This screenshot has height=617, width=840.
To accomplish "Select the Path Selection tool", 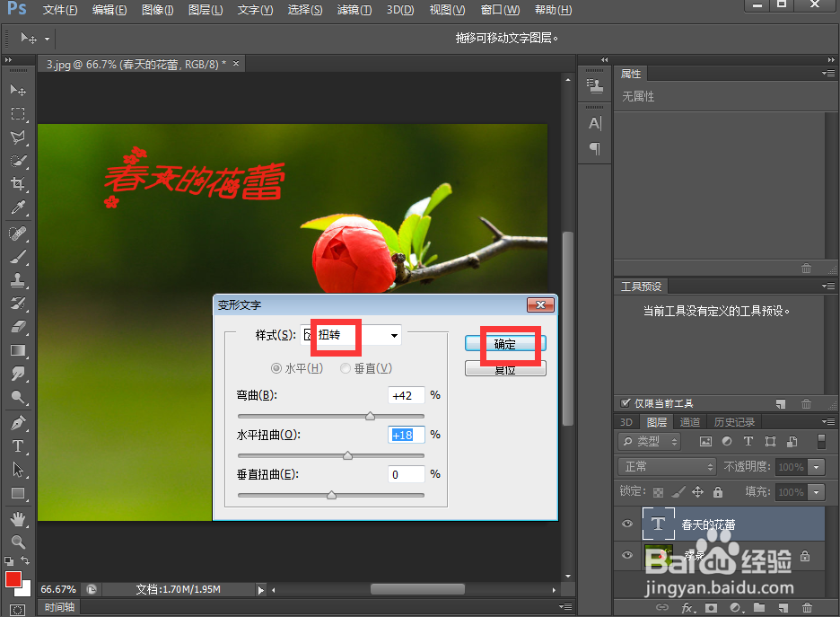I will (x=18, y=470).
